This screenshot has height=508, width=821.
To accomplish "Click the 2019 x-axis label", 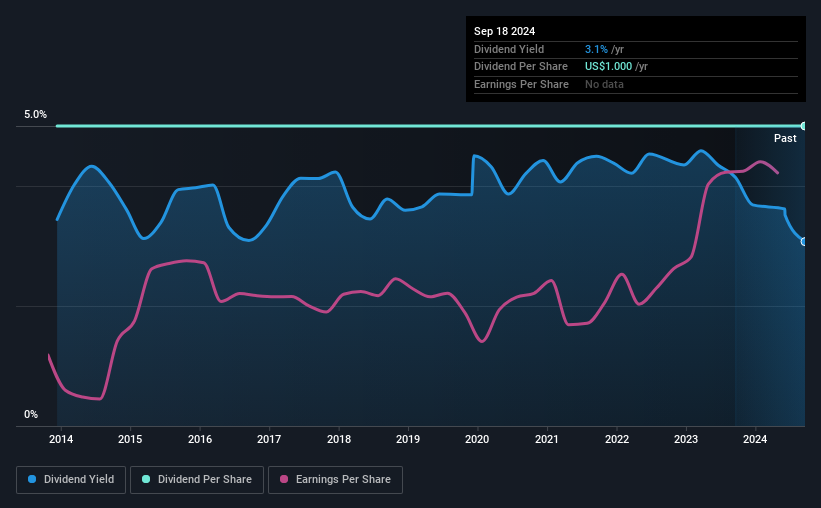I will pos(408,439).
